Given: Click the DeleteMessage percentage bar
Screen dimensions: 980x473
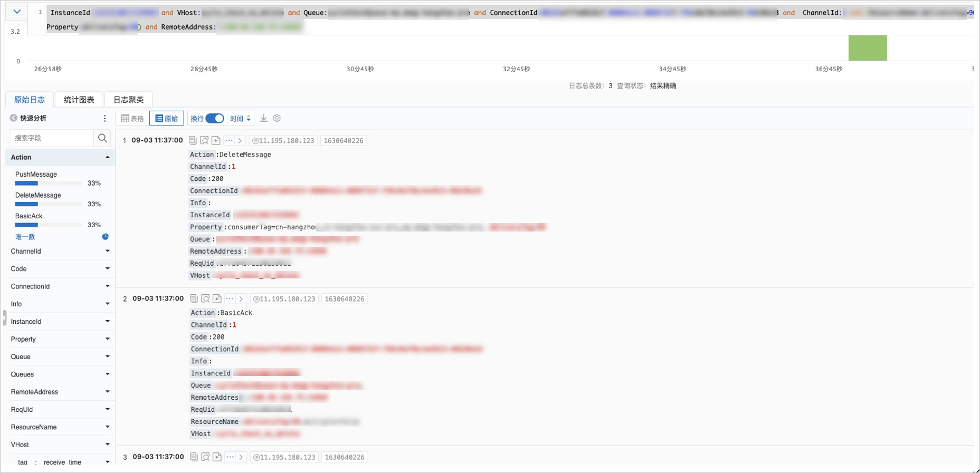Looking at the screenshot, I should (x=49, y=204).
